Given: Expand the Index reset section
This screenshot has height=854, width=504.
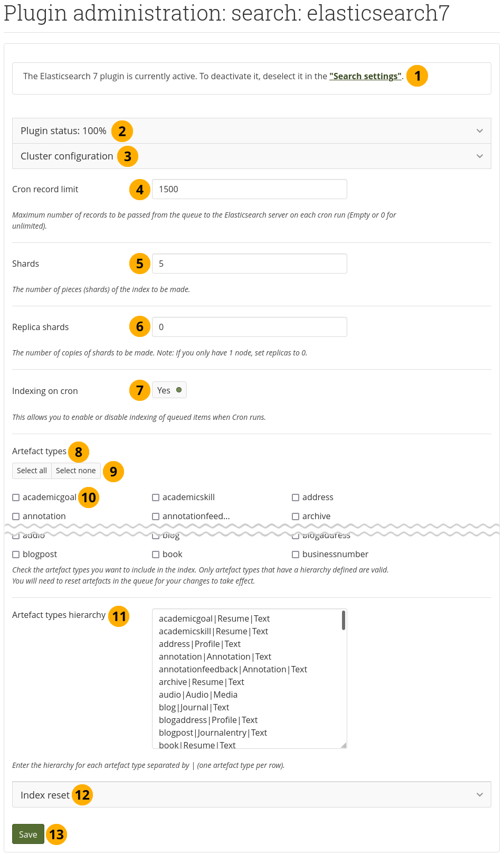Looking at the screenshot, I should pos(251,795).
